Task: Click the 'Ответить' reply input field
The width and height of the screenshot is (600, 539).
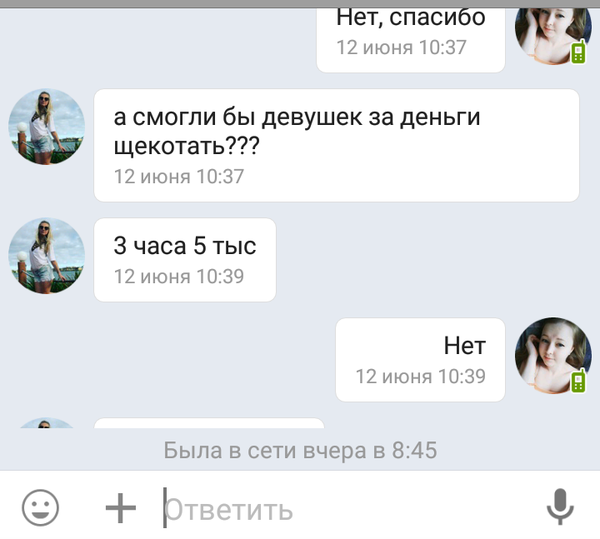Action: [344, 508]
